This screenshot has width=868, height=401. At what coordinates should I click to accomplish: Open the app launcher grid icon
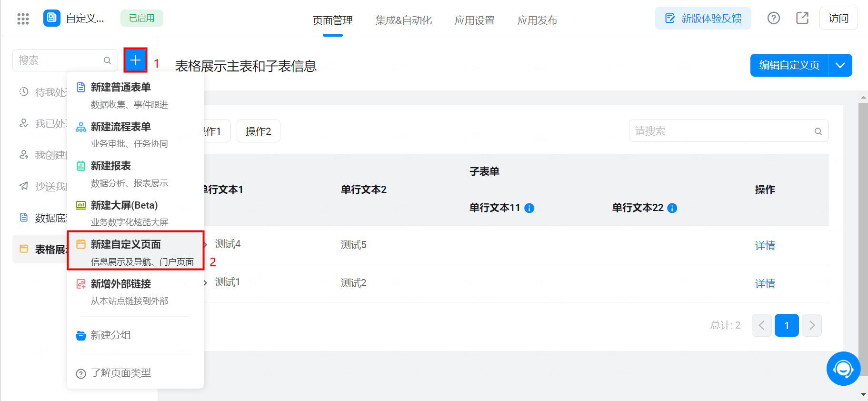[x=23, y=19]
